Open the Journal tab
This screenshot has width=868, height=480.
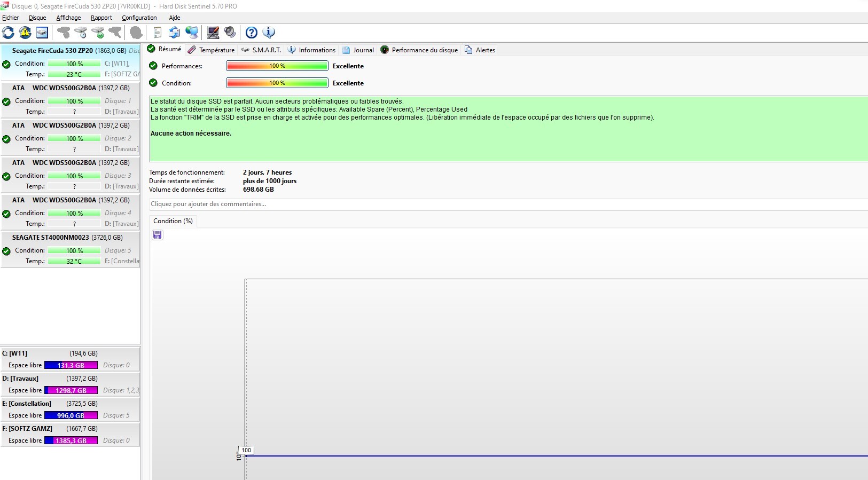pyautogui.click(x=358, y=50)
